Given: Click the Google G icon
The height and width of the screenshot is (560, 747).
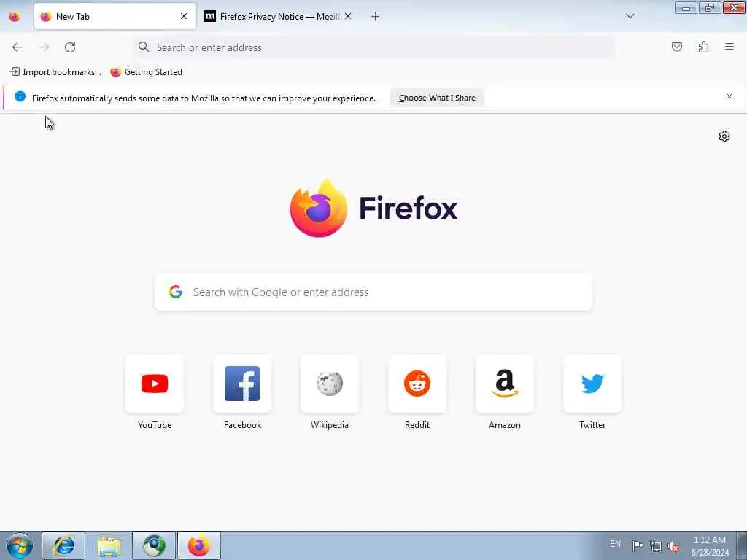Looking at the screenshot, I should 176,292.
